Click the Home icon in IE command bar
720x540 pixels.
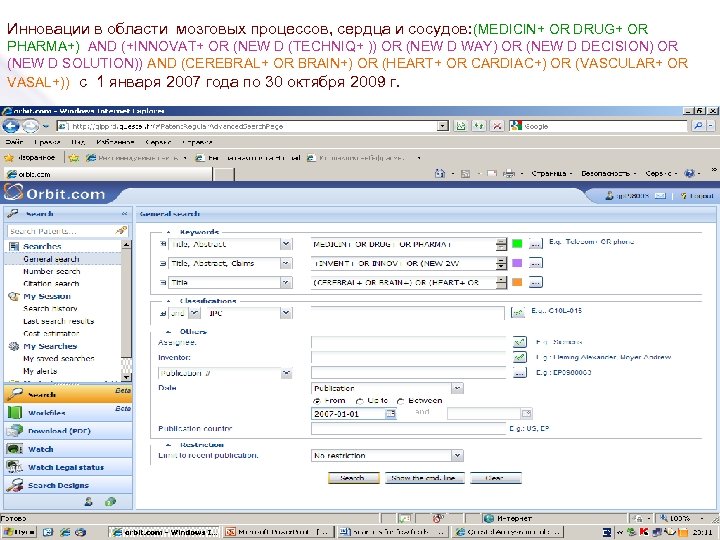point(439,174)
